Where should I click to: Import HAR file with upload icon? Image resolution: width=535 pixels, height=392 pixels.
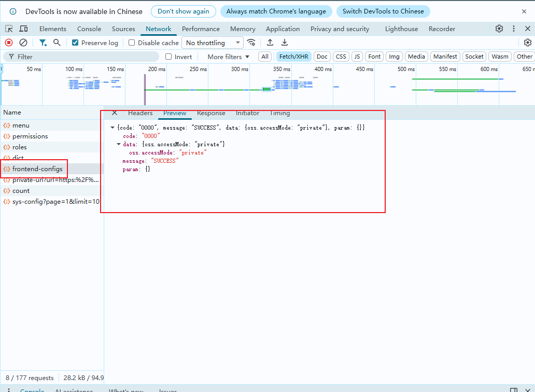pos(270,43)
